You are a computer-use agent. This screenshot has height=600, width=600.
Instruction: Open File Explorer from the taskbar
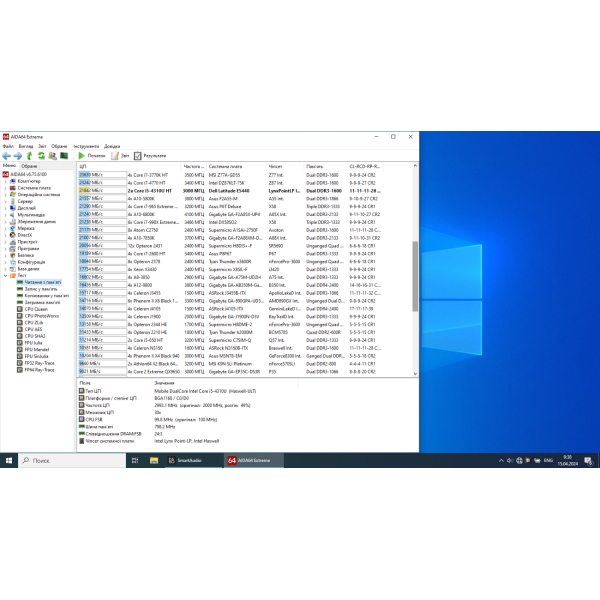[154, 460]
